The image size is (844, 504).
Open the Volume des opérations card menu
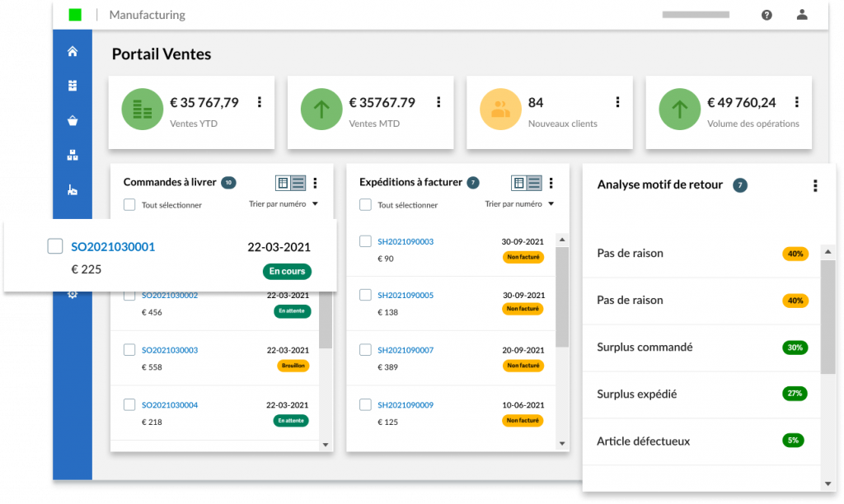click(796, 102)
